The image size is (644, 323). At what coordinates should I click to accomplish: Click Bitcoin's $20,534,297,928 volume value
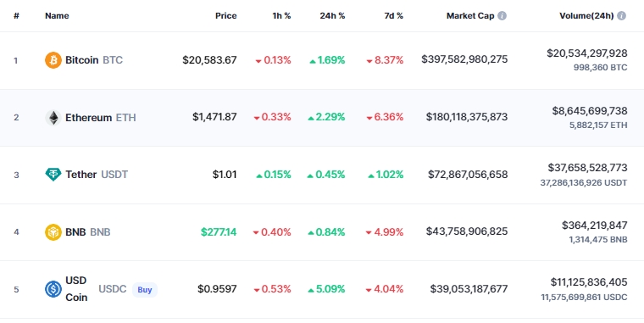click(x=587, y=53)
